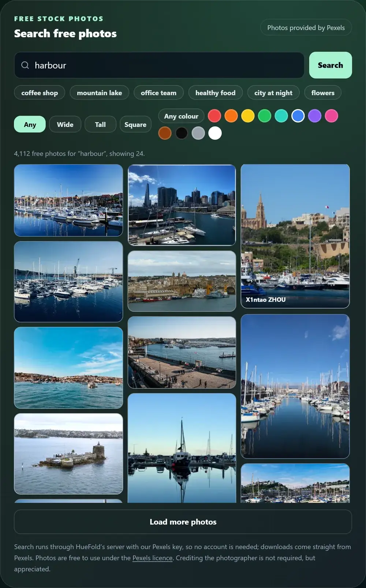
Task: Choose the flowers suggestion chip
Action: [x=323, y=93]
